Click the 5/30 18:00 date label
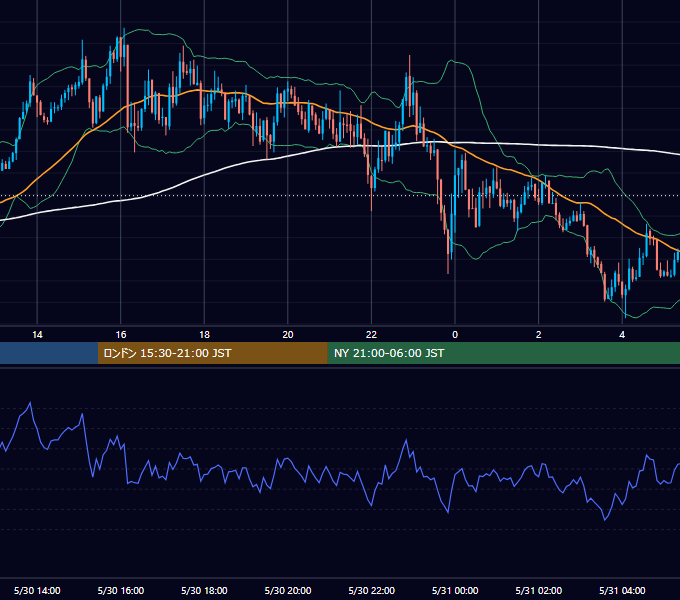The width and height of the screenshot is (680, 600). coord(204,590)
